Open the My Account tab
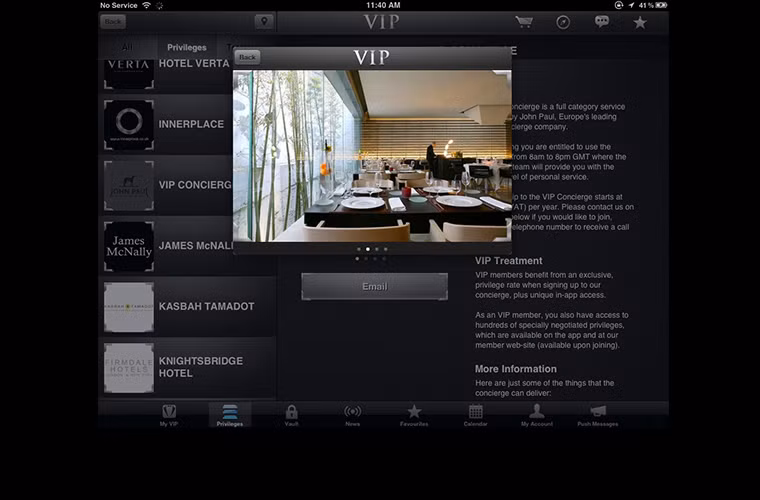Viewport: 760px width, 500px height. click(x=537, y=415)
